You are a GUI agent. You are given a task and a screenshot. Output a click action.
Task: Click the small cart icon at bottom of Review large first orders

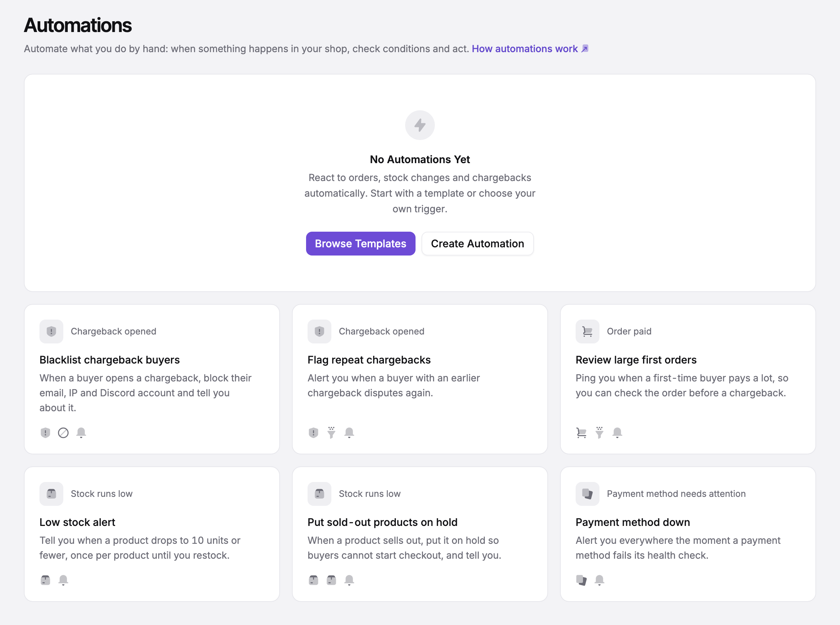(x=581, y=432)
